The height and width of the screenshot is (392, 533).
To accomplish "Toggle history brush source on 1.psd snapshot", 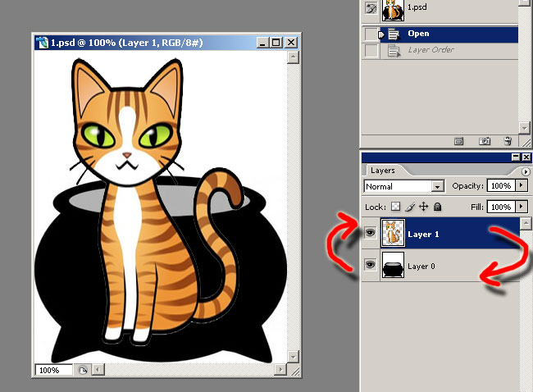I will click(x=371, y=8).
